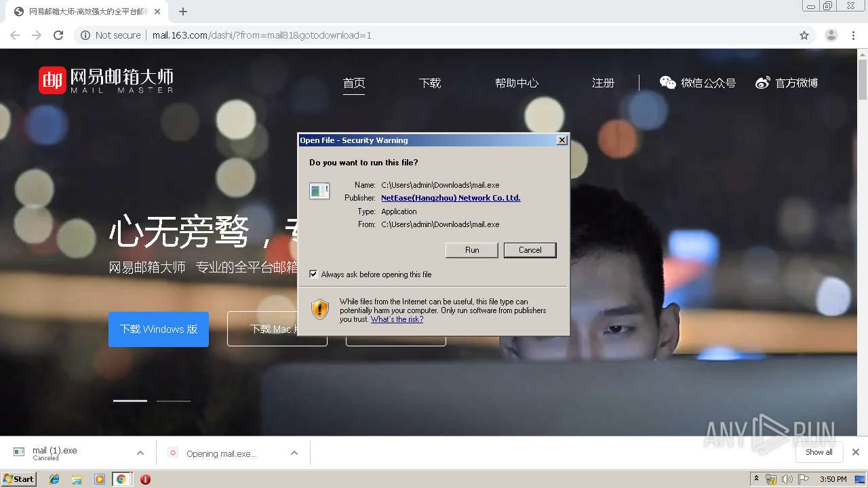Click the 下载 Windows 版 button

tap(159, 329)
